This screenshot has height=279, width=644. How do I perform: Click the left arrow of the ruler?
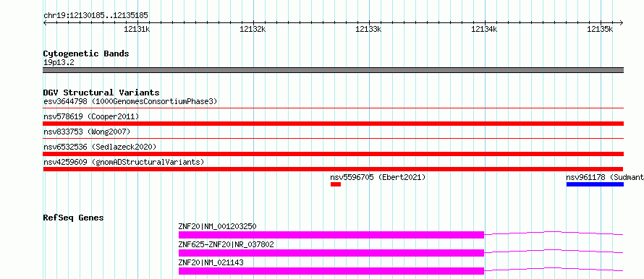pos(45,22)
